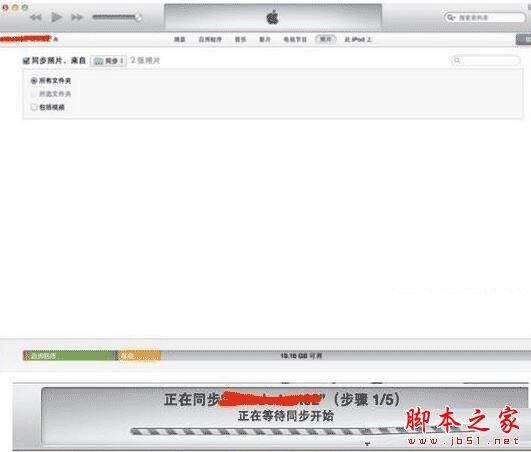
Task: Open the photo source folder dropdown
Action: [108, 61]
